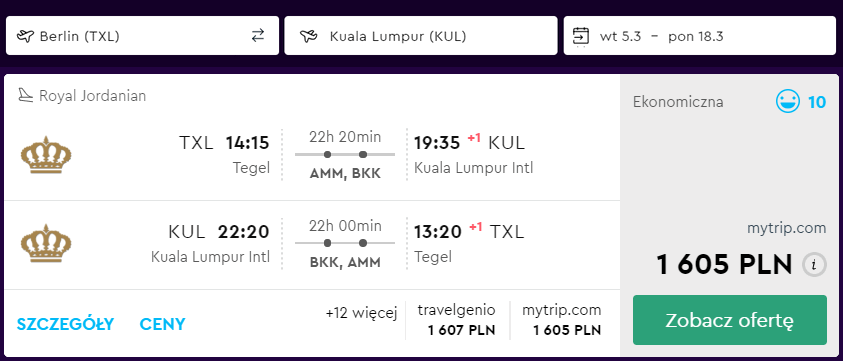
Task: Click the landing plane icon by Kuala Lumpur
Action: (x=309, y=37)
